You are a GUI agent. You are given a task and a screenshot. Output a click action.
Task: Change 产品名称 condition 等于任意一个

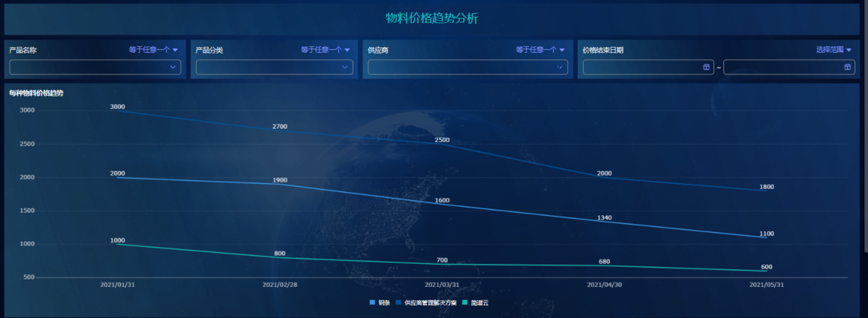pos(153,50)
